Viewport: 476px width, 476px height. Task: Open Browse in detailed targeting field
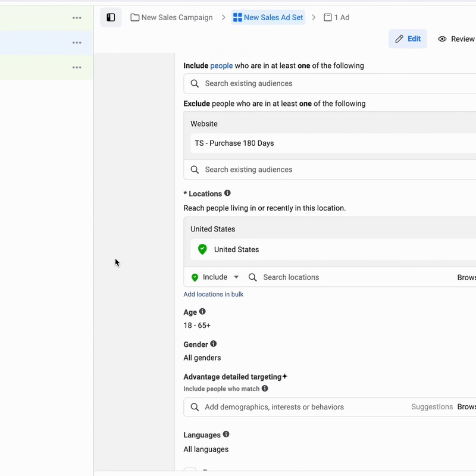coord(466,407)
